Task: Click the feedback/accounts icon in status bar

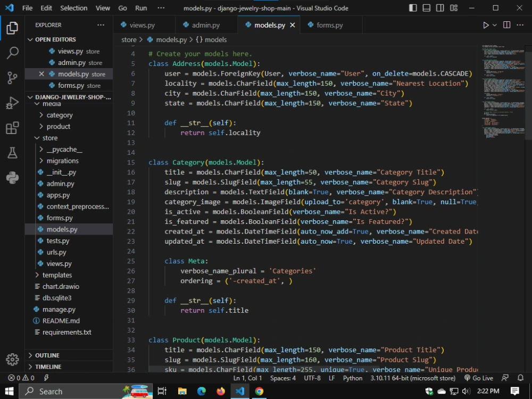Action: coord(505,378)
